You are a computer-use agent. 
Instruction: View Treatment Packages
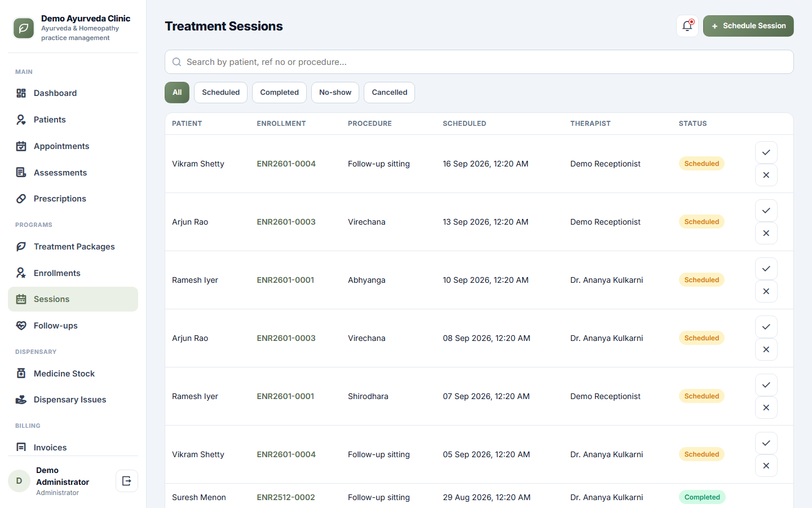coord(73,247)
